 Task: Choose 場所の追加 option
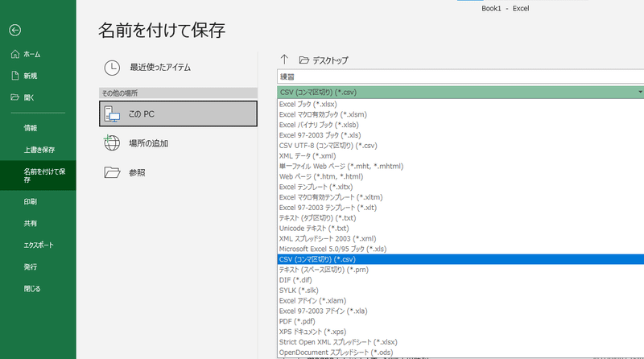pyautogui.click(x=148, y=143)
